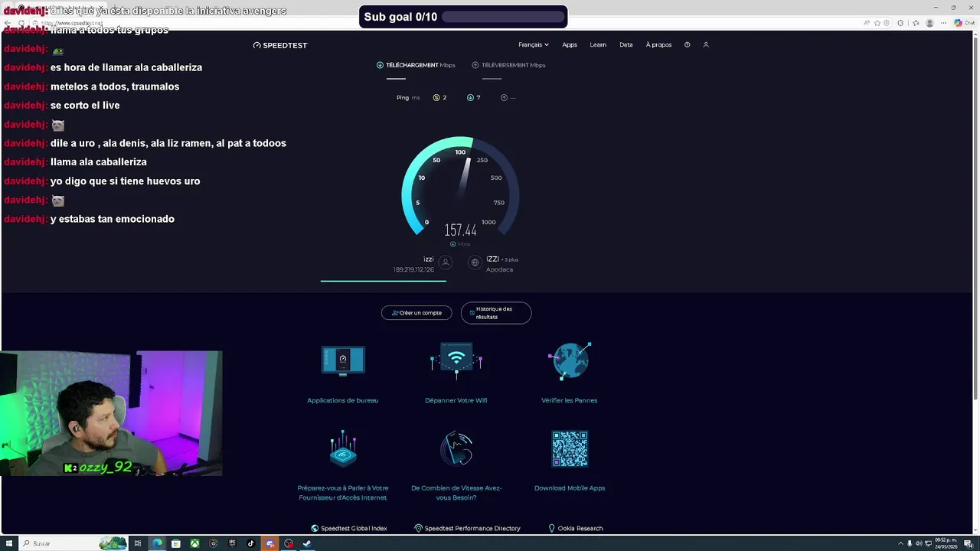Image resolution: width=980 pixels, height=551 pixels.
Task: Open Epic Games launcher from taskbar
Action: (232, 543)
